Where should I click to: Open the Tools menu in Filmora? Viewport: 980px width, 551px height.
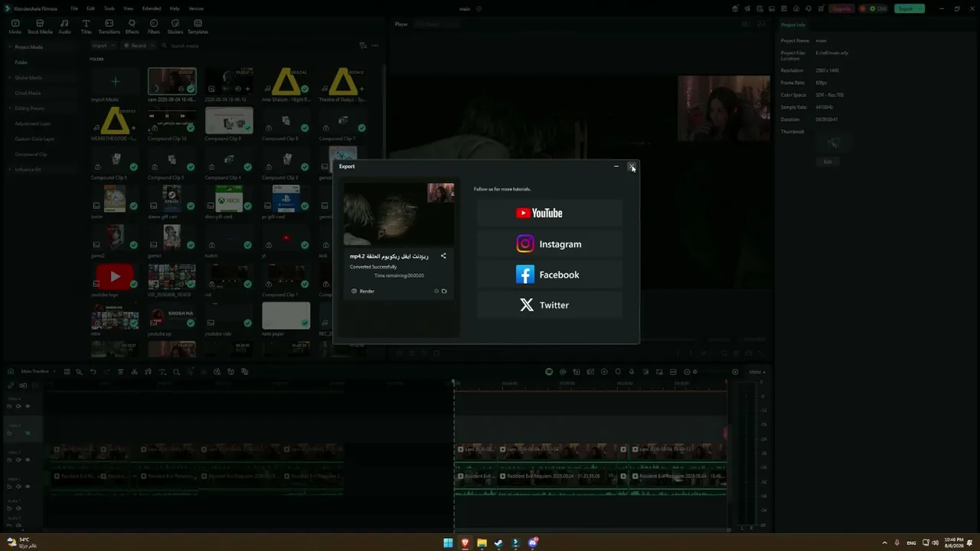[109, 8]
